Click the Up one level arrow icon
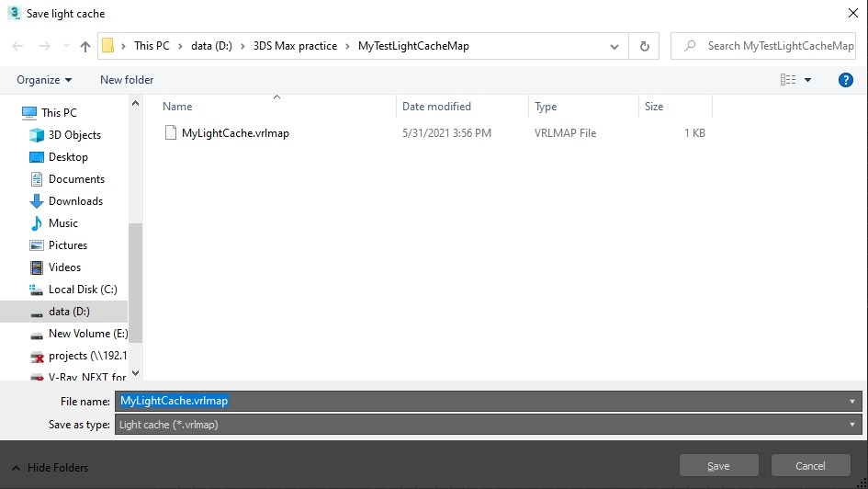868x489 pixels. 85,47
